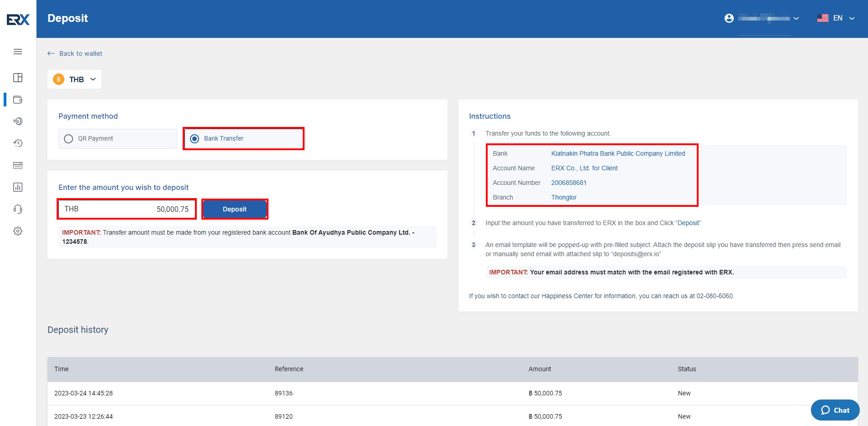Select the Bank Transfer radio option
This screenshot has height=426, width=868.
[244, 139]
